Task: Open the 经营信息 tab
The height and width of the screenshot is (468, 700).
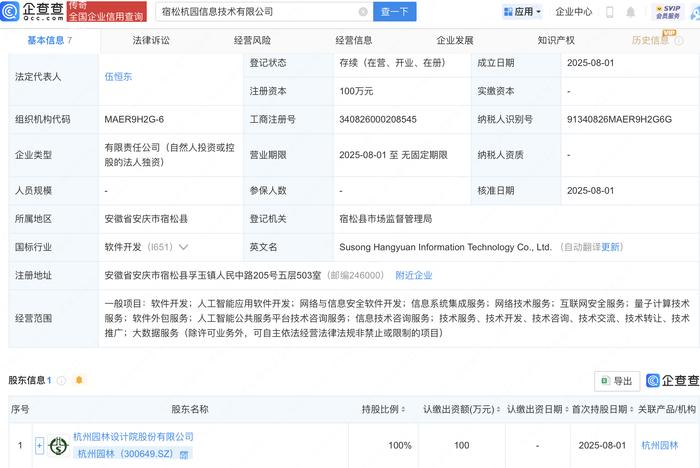Action: (354, 41)
